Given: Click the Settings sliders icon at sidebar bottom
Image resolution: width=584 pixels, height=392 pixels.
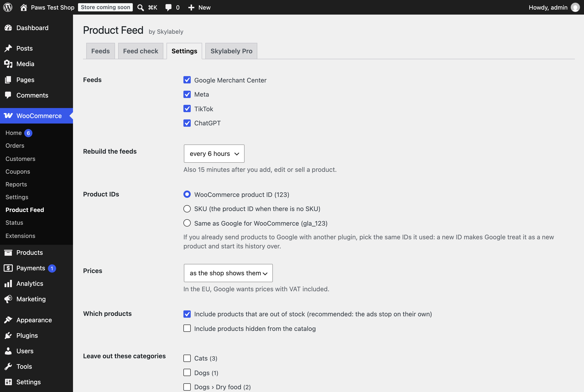Looking at the screenshot, I should [x=8, y=382].
